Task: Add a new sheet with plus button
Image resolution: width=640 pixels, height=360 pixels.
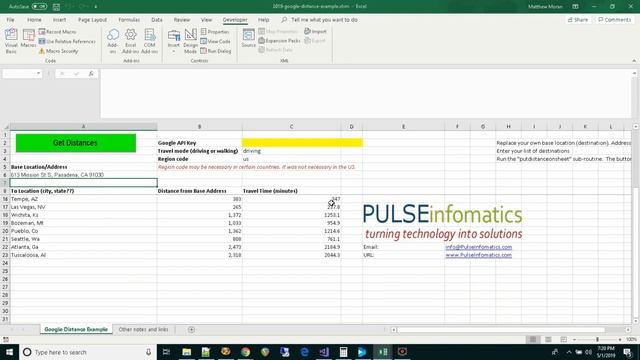Action: (191, 329)
